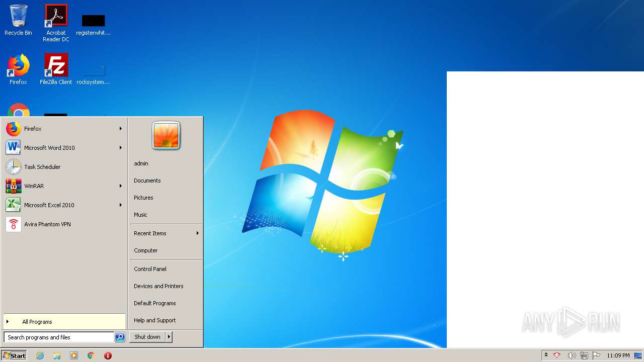The image size is (644, 362).
Task: Launch WinRAR from the Start menu
Action: coord(64,186)
